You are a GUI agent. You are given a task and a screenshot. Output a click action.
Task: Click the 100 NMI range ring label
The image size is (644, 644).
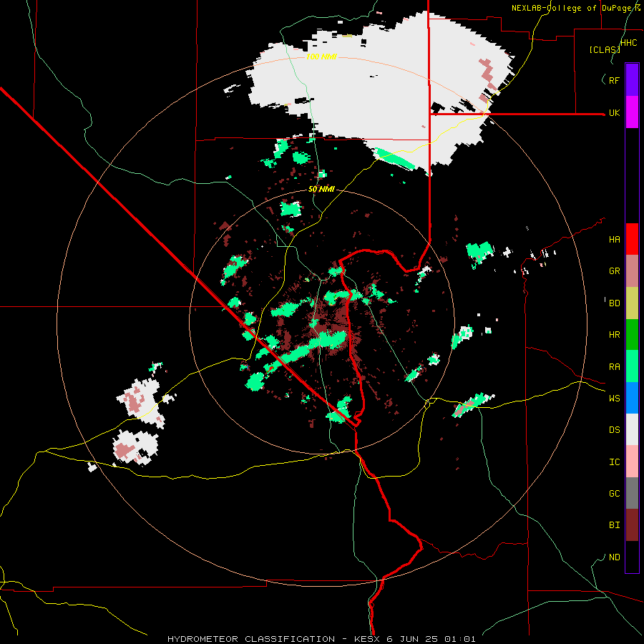pos(321,57)
